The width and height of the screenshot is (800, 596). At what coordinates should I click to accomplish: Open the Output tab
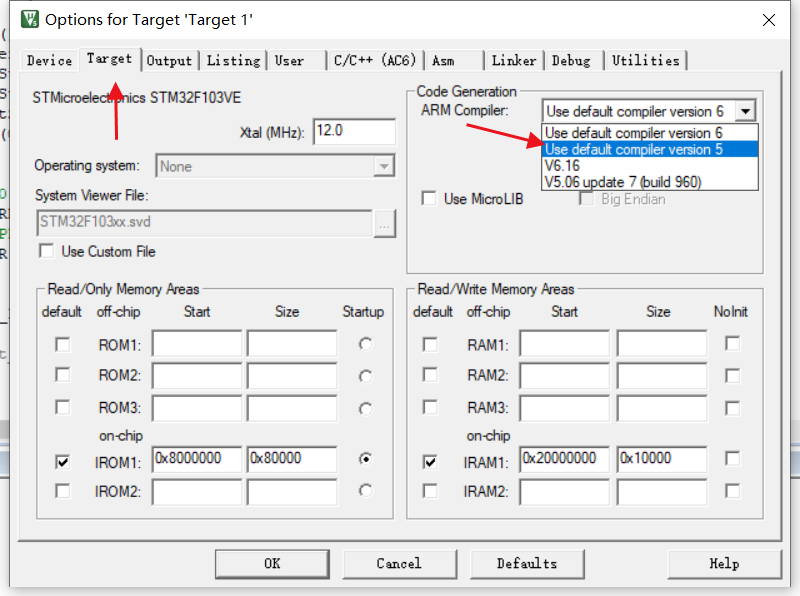(169, 61)
